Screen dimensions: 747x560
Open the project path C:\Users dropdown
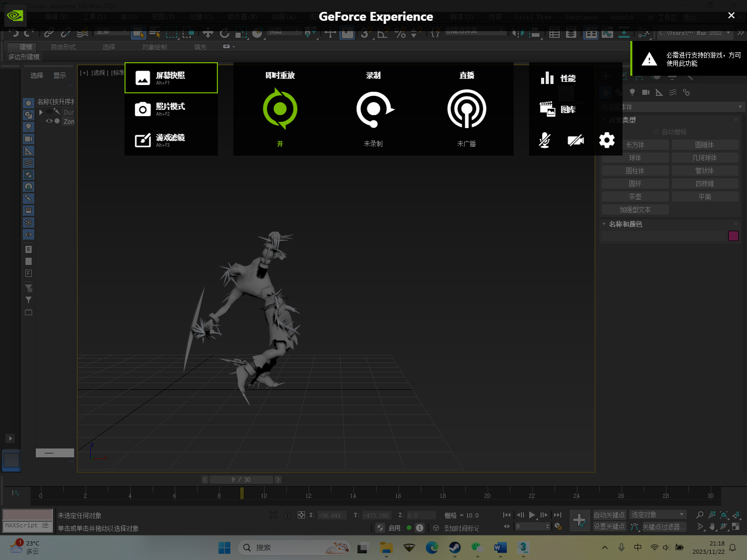pos(695,33)
